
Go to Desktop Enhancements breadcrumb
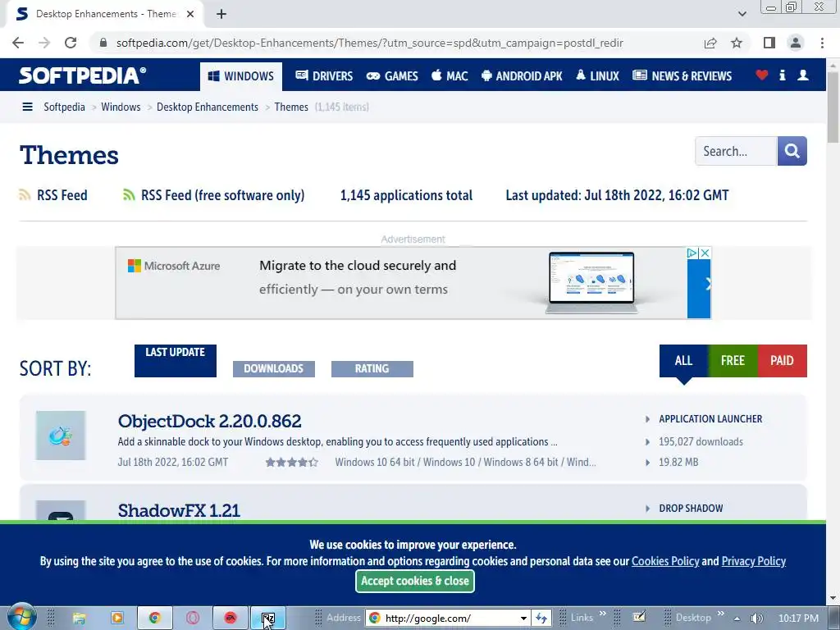click(x=208, y=107)
